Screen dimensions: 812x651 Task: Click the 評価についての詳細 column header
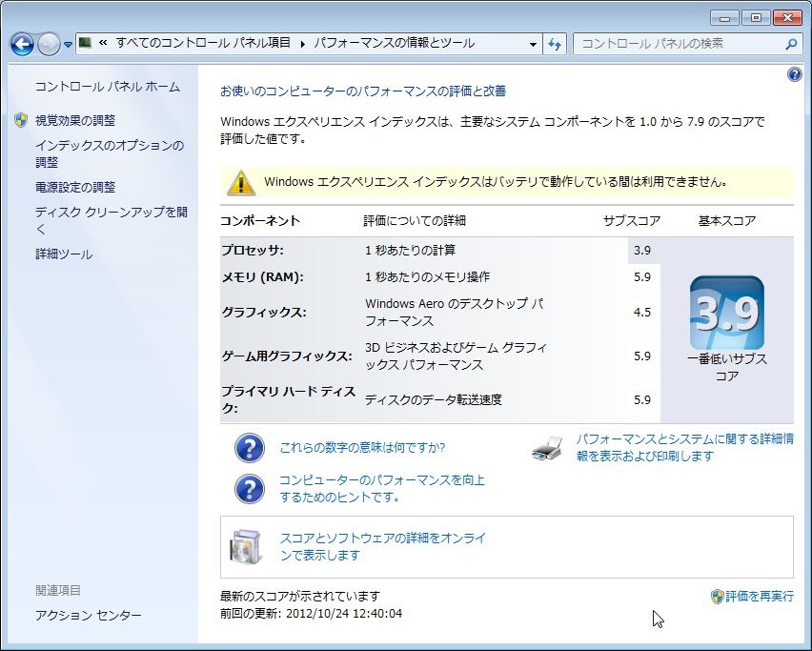pos(415,220)
